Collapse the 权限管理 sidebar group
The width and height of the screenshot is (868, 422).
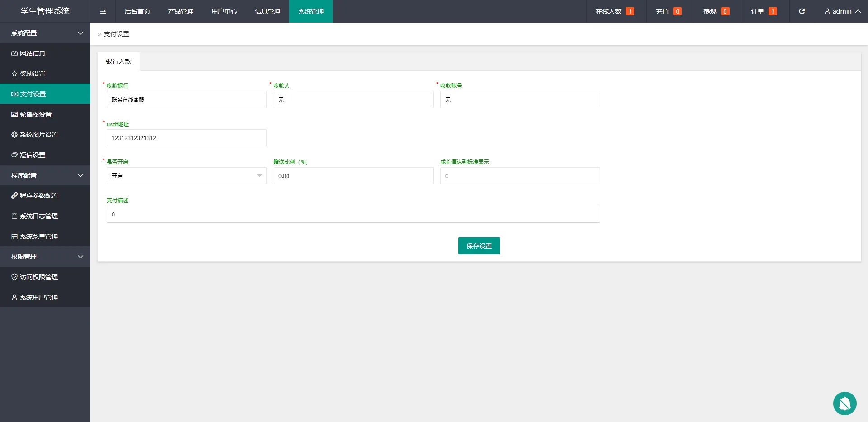click(45, 257)
